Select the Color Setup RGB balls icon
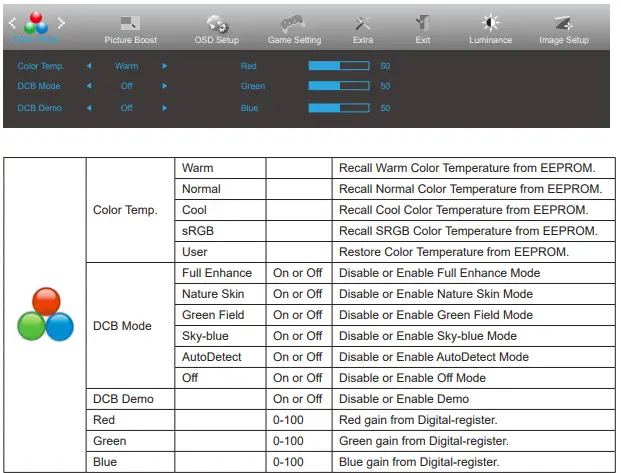 pos(36,23)
